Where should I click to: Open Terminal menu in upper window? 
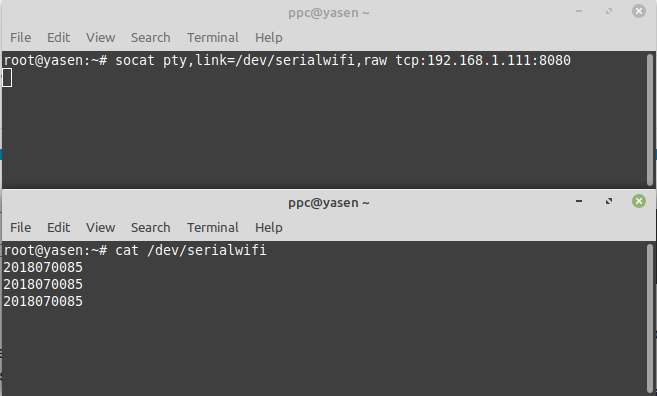click(212, 37)
